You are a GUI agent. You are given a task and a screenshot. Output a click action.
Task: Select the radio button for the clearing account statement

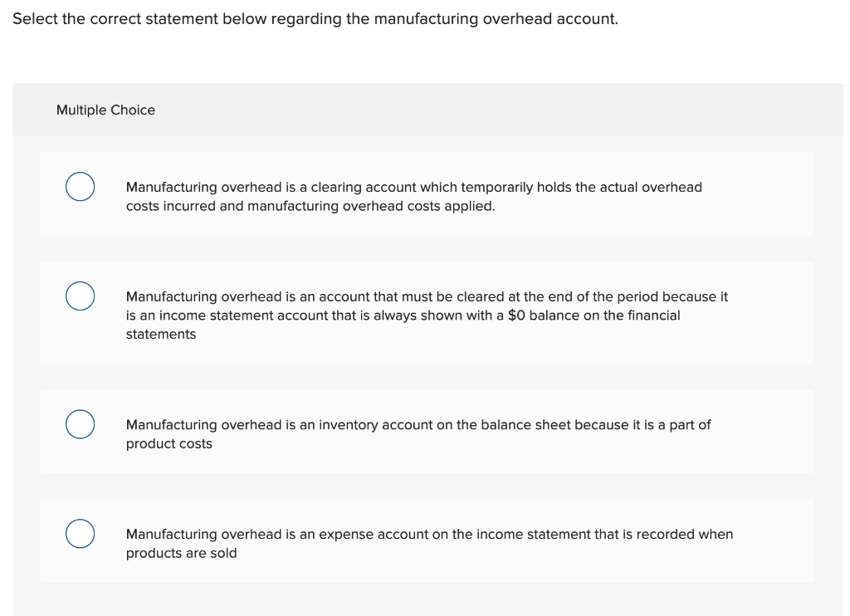pyautogui.click(x=80, y=187)
